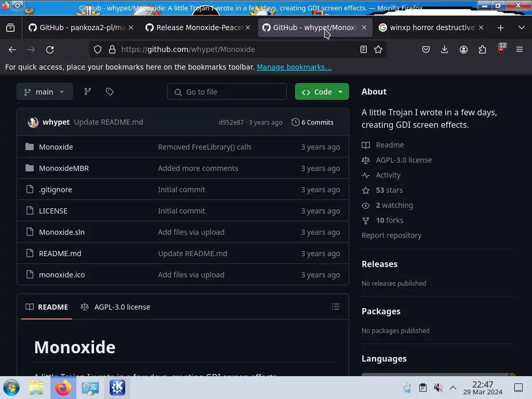Open the Monoxide.sln file
The width and height of the screenshot is (532, 399).
62,232
